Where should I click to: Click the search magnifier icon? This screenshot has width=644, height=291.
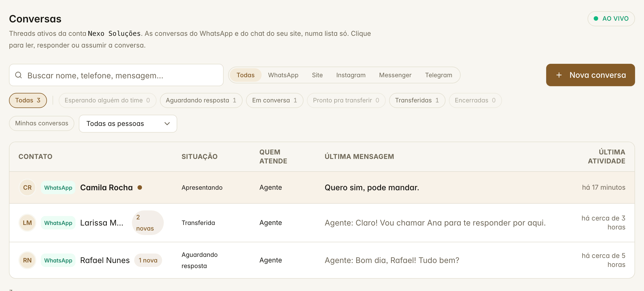coord(18,75)
